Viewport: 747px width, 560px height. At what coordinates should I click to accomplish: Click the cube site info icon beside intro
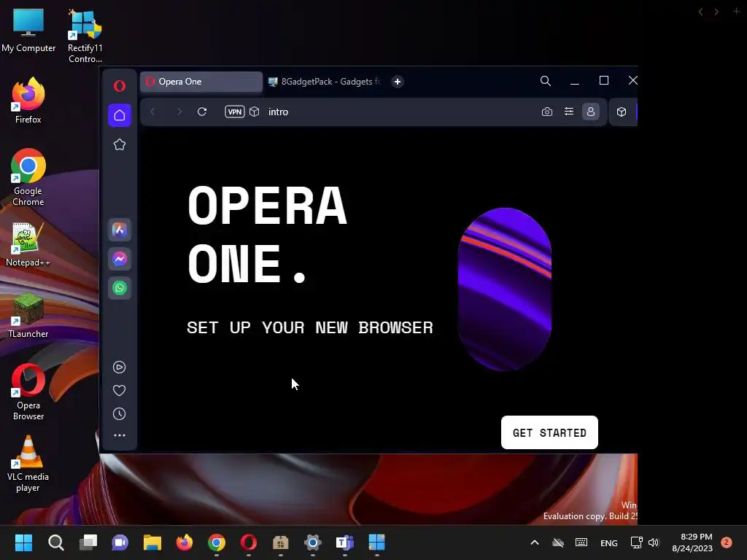[255, 112]
